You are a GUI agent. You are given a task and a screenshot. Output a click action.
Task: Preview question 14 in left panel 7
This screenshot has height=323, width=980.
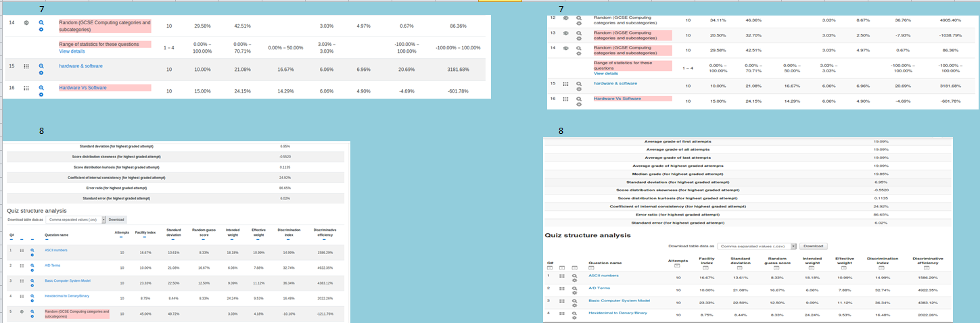[41, 22]
